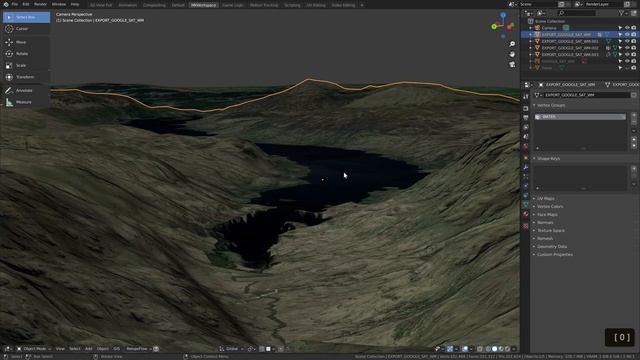
Task: Choose the Move tool
Action: pos(26,42)
